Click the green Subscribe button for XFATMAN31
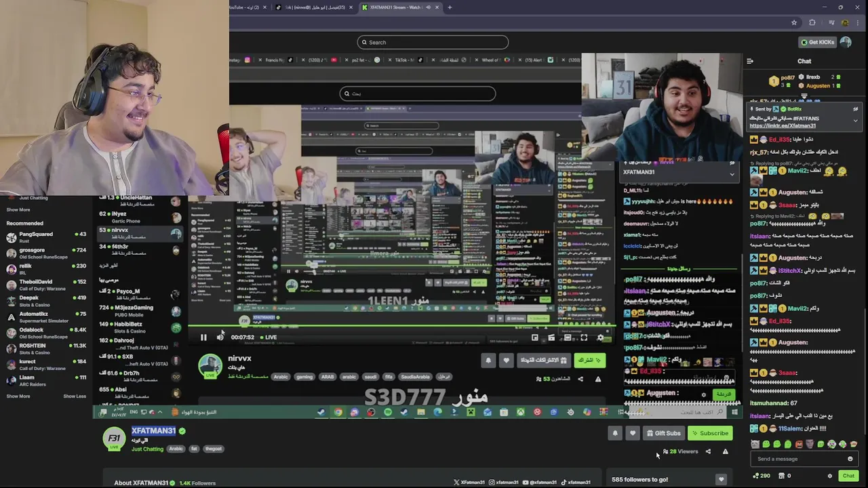Viewport: 868px width, 488px height. [x=710, y=433]
